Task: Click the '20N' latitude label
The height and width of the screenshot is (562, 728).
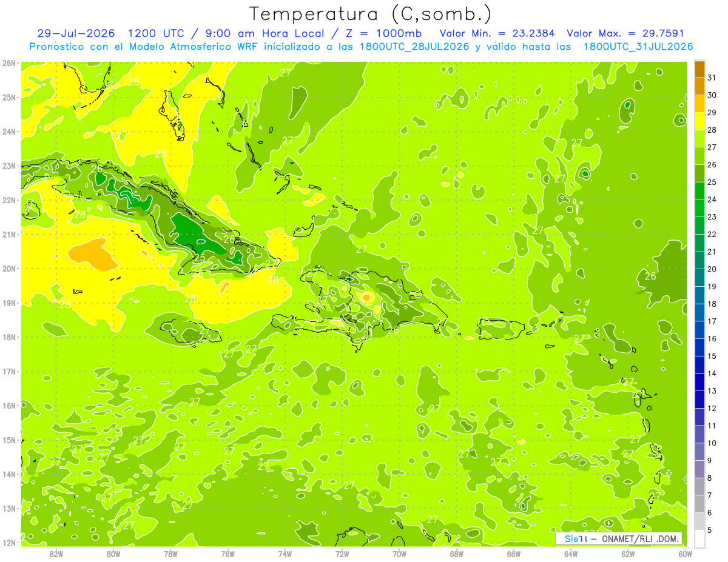Action: click(x=9, y=269)
